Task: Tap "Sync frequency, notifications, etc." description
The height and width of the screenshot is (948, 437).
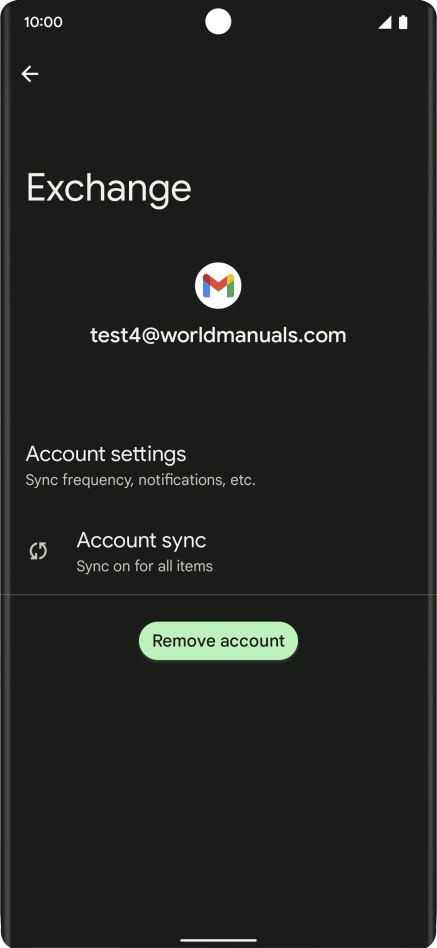Action: click(140, 481)
